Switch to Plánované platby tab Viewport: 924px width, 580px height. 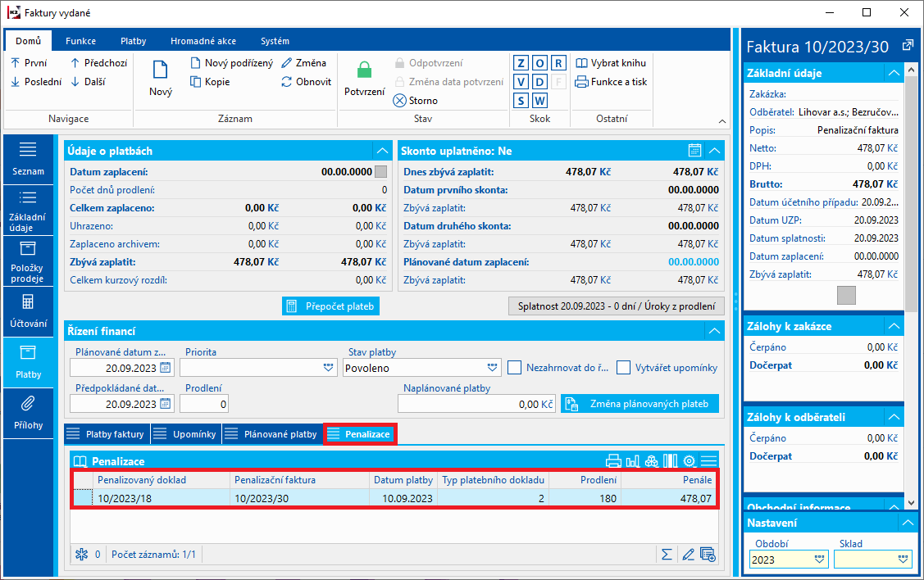[x=272, y=434]
